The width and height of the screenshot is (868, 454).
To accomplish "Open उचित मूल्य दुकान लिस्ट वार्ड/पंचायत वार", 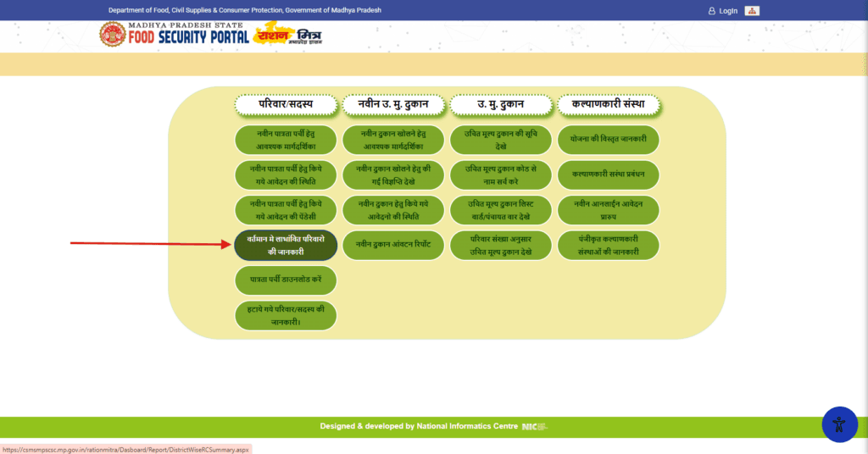I will [x=500, y=210].
